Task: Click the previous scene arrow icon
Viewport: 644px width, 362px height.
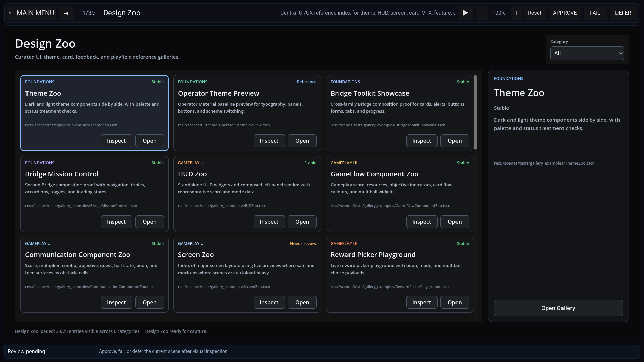Action: 66,13
